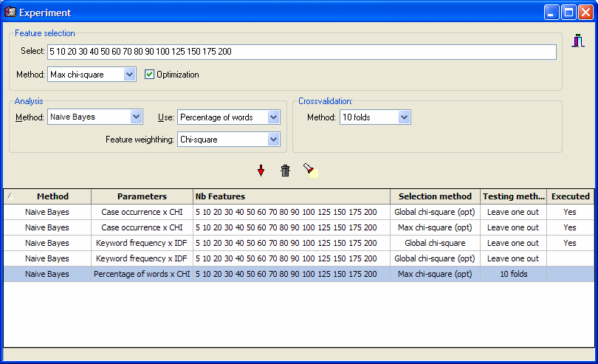Open the Analysis Method Naive Bayes dropdown

coord(136,117)
